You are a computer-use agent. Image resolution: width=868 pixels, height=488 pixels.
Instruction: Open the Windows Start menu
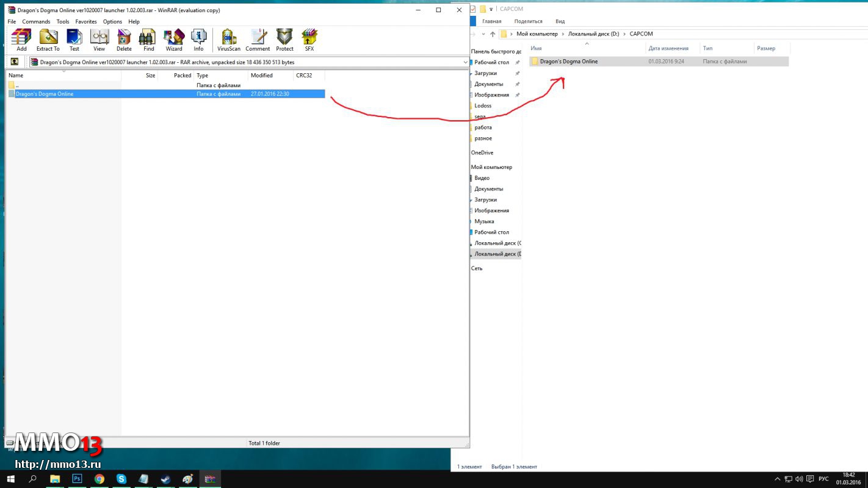pos(11,479)
